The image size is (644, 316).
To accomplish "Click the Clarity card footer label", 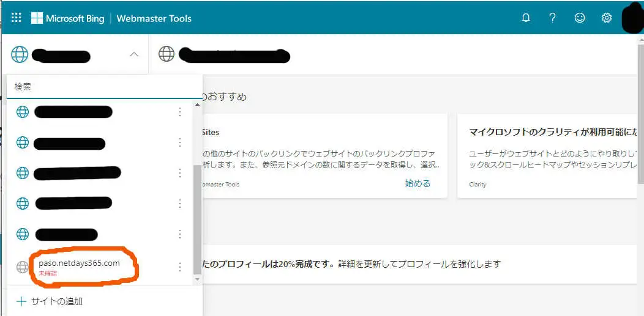I will click(x=477, y=185).
